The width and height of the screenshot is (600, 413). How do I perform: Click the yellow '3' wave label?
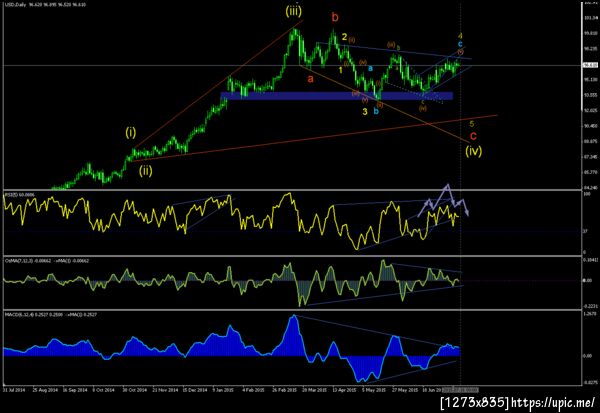[x=365, y=111]
